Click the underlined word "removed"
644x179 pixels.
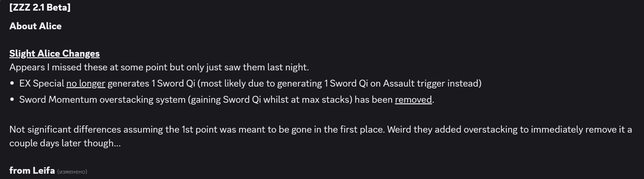(413, 100)
